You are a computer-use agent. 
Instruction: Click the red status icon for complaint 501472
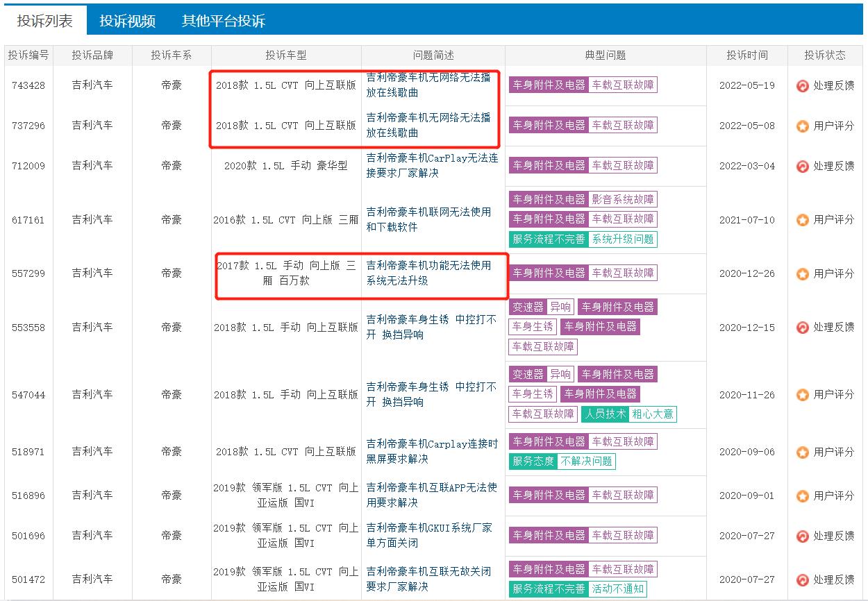pyautogui.click(x=803, y=580)
